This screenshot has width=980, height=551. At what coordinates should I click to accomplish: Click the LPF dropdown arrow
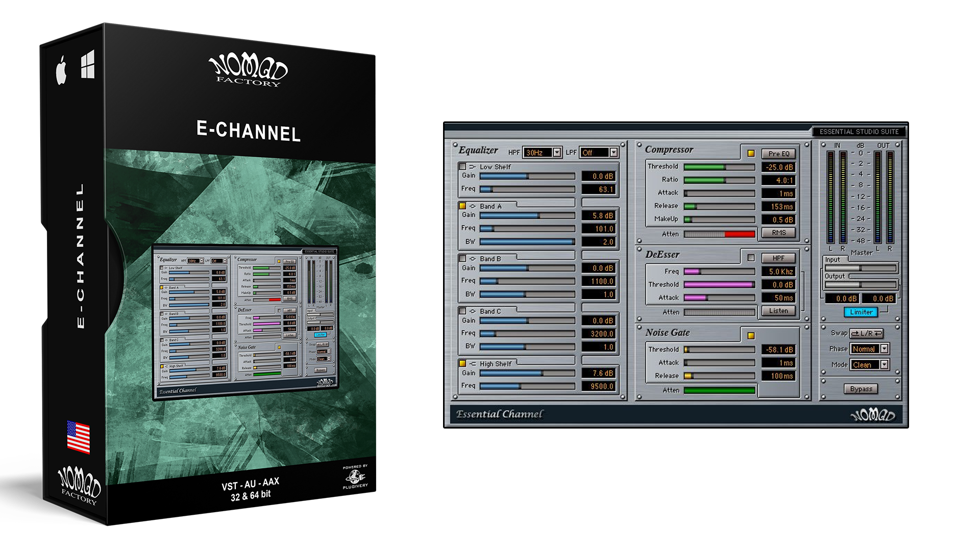pos(614,153)
